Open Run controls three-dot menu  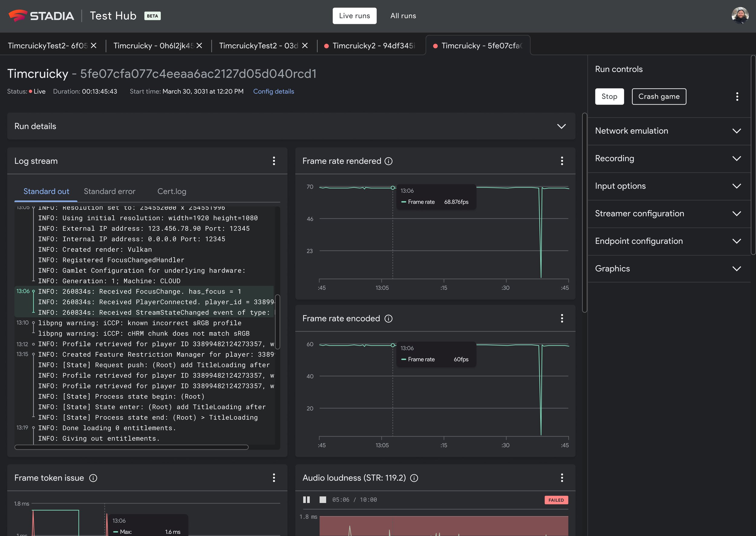point(737,96)
